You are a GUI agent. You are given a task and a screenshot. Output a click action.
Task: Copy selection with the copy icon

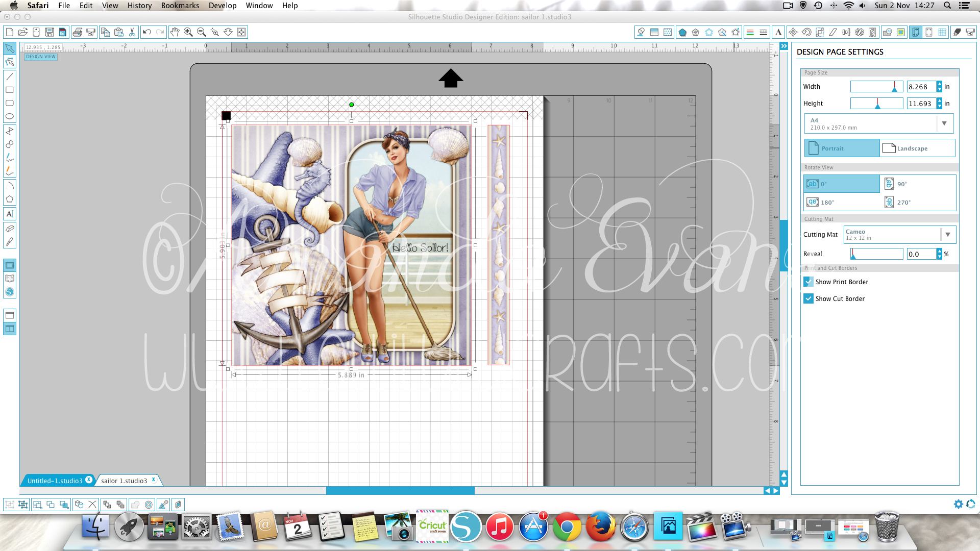(x=106, y=32)
